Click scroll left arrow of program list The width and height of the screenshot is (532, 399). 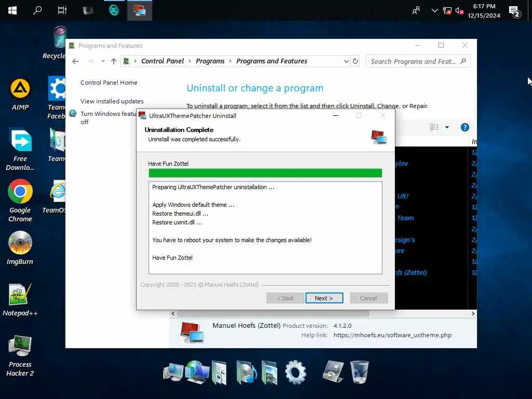pos(173,313)
